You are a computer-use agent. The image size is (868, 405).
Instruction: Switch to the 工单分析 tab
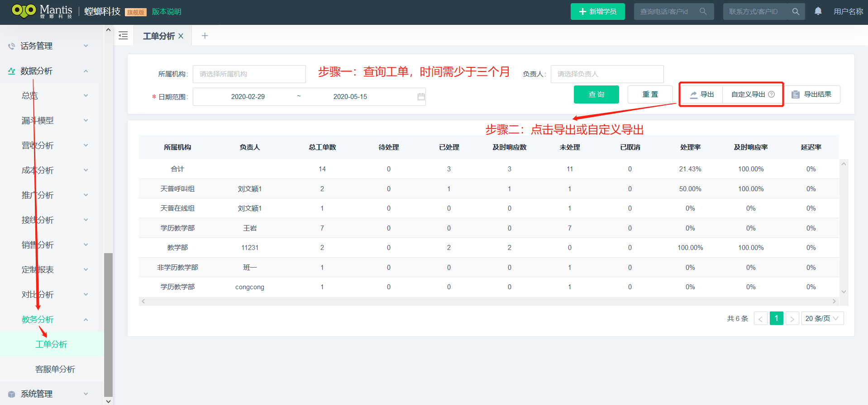[159, 36]
